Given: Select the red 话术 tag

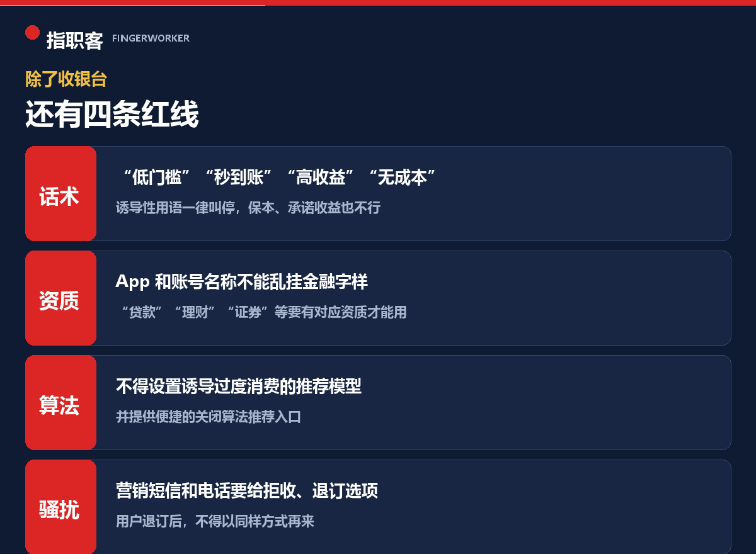Looking at the screenshot, I should point(60,194).
